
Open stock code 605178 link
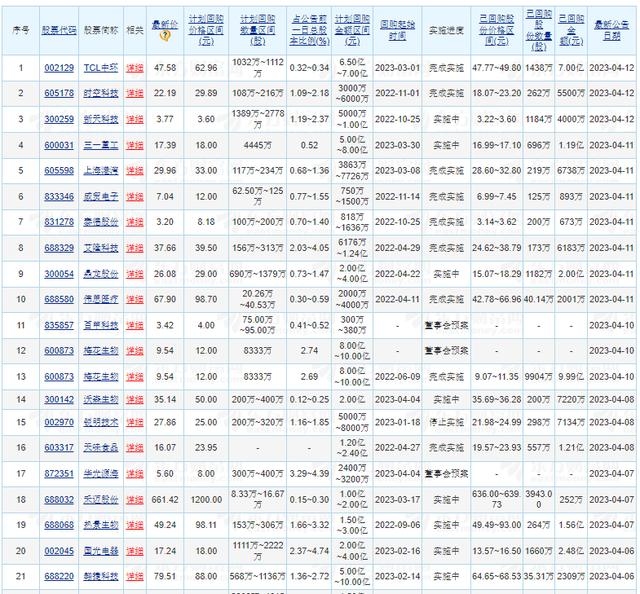coord(59,93)
